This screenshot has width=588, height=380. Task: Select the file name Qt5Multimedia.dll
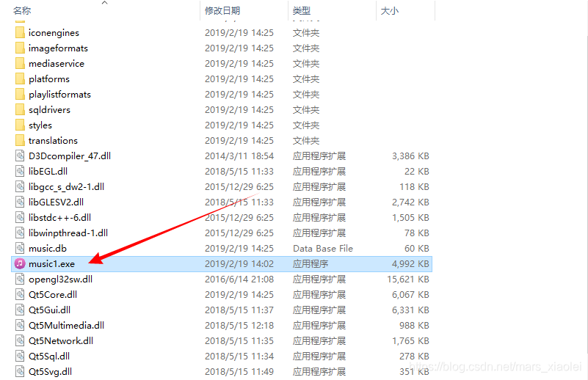(x=66, y=325)
